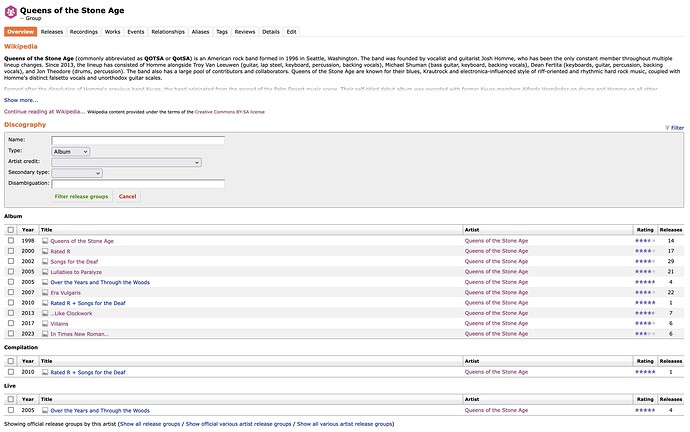Screen dimensions: 690x432
Task: Switch to the Releases tab
Action: coord(52,32)
